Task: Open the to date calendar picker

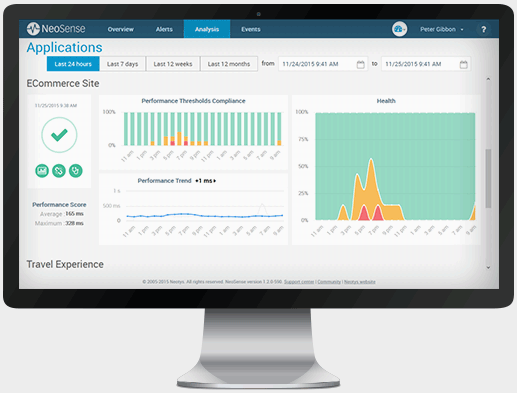Action: click(x=463, y=64)
